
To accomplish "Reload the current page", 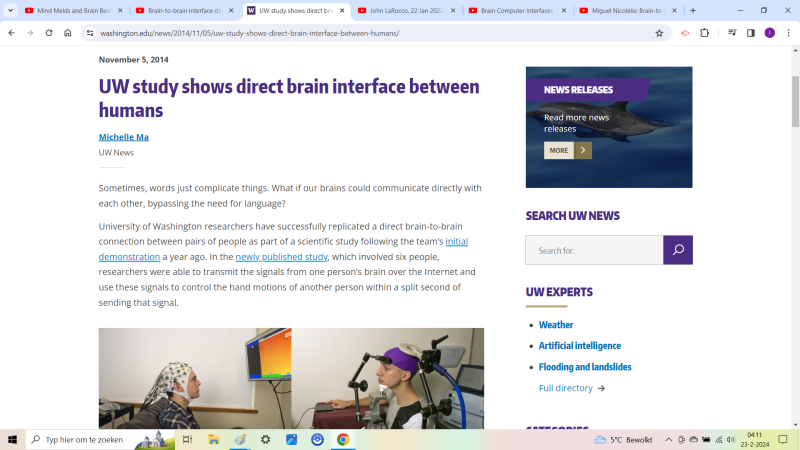I will coord(49,33).
